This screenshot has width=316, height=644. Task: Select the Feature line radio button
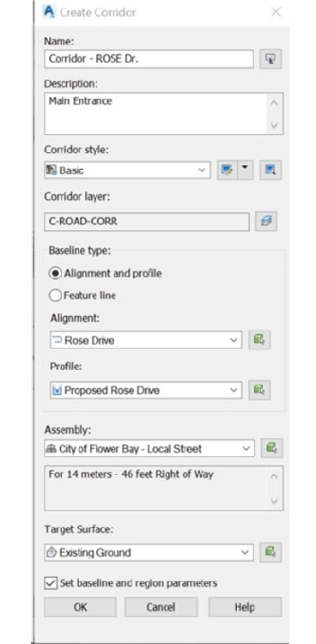pyautogui.click(x=56, y=295)
